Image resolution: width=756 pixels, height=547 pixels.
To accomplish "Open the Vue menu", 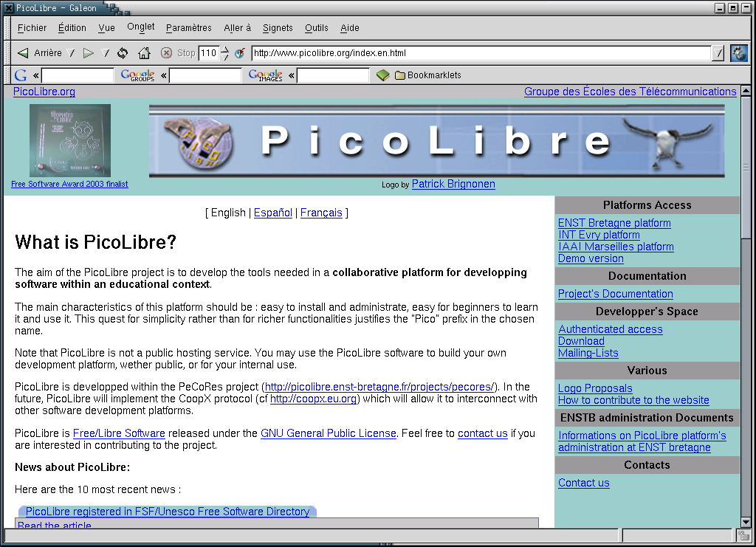I will 106,28.
